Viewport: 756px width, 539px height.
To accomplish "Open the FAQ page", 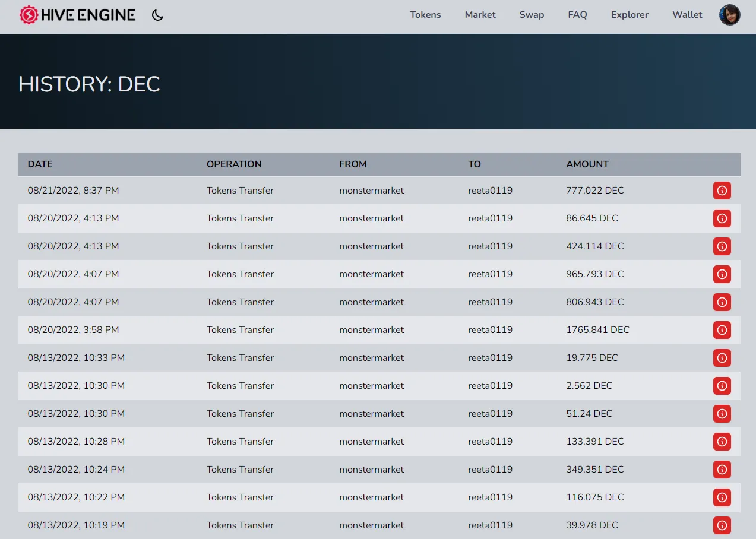I will point(577,15).
